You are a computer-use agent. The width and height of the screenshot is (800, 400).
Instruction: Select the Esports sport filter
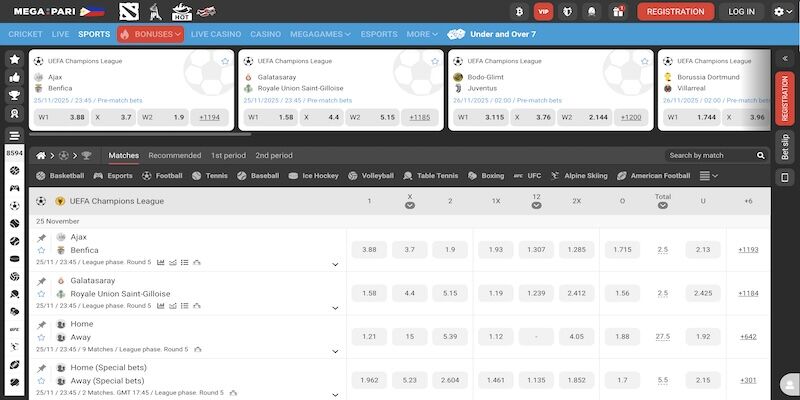(x=113, y=176)
